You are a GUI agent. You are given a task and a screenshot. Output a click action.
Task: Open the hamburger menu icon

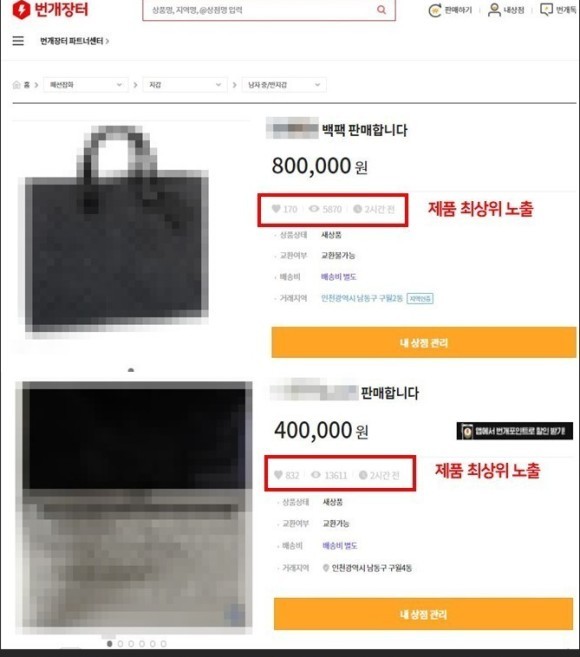18,41
